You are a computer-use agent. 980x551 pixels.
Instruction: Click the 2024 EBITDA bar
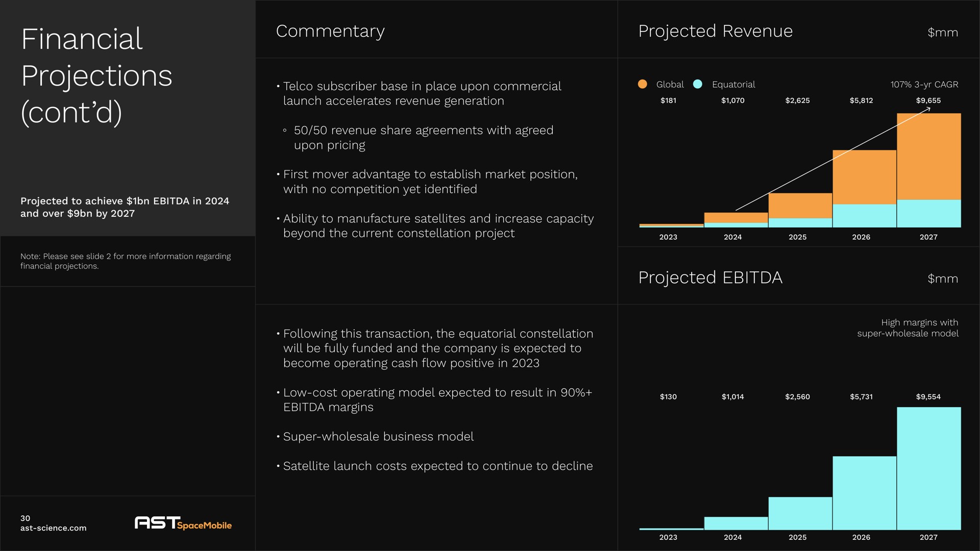[x=736, y=523]
